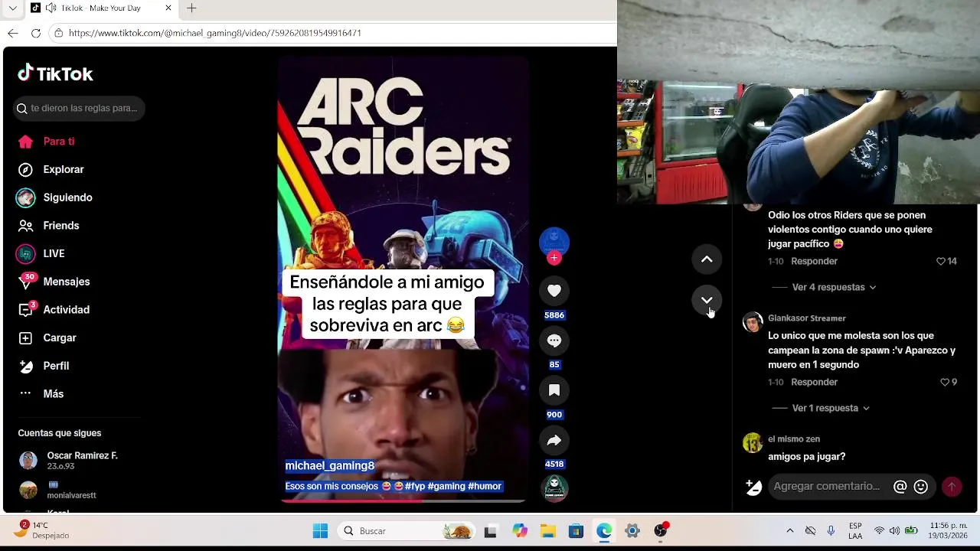Screen dimensions: 980x551
Task: Click the #gaming hashtag
Action: (446, 487)
